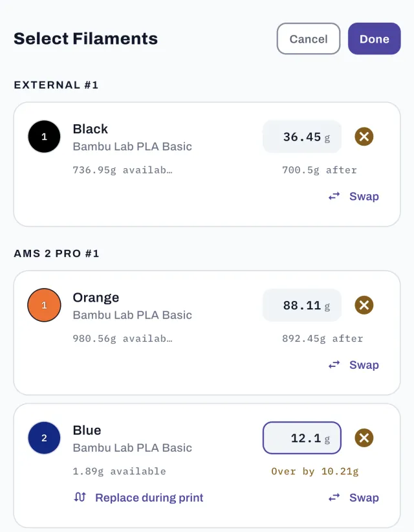The height and width of the screenshot is (532, 414).
Task: Remove the Orange filament with X icon
Action: click(364, 305)
